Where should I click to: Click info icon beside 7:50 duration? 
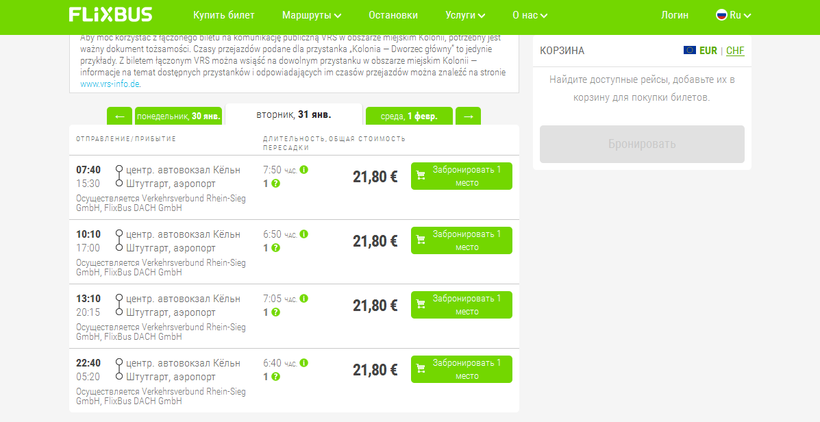pos(304,169)
